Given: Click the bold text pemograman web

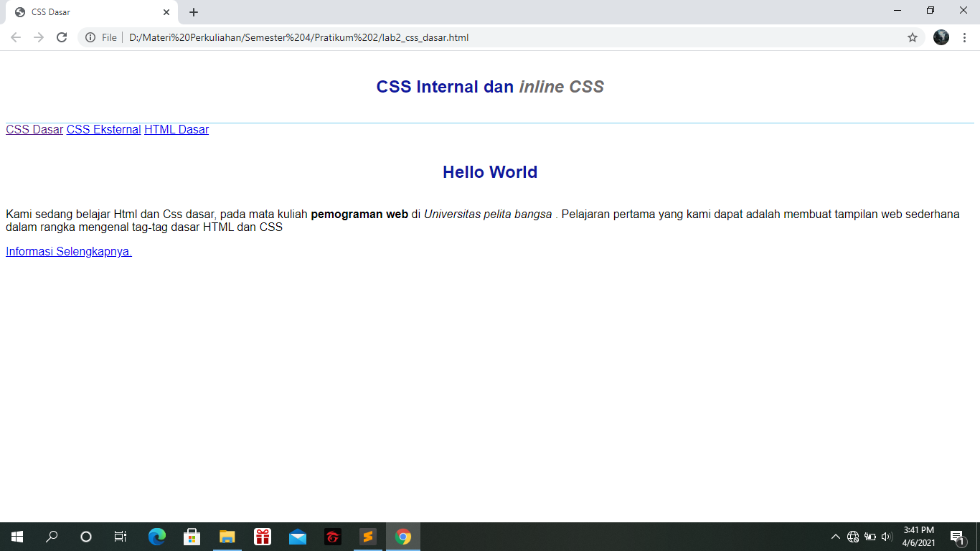Looking at the screenshot, I should pyautogui.click(x=359, y=215).
